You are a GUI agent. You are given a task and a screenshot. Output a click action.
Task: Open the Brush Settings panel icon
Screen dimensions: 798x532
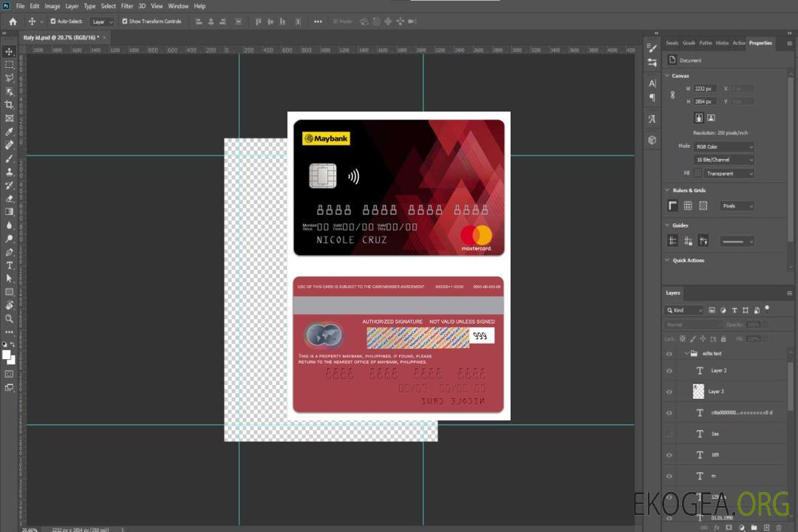[652, 48]
